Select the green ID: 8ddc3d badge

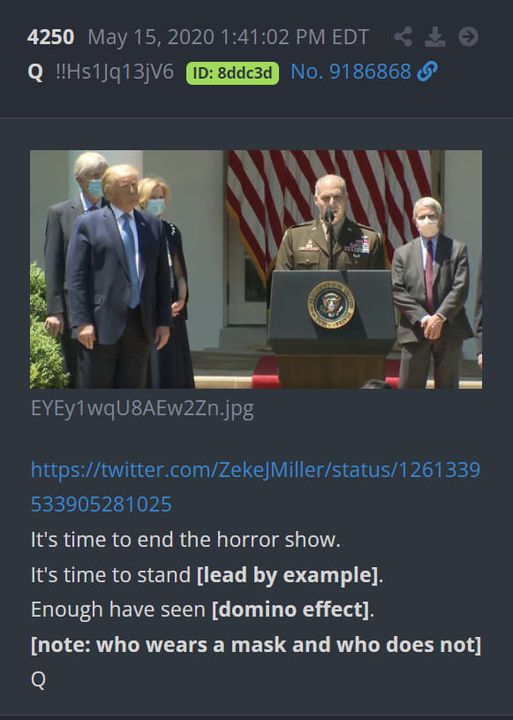(x=232, y=73)
